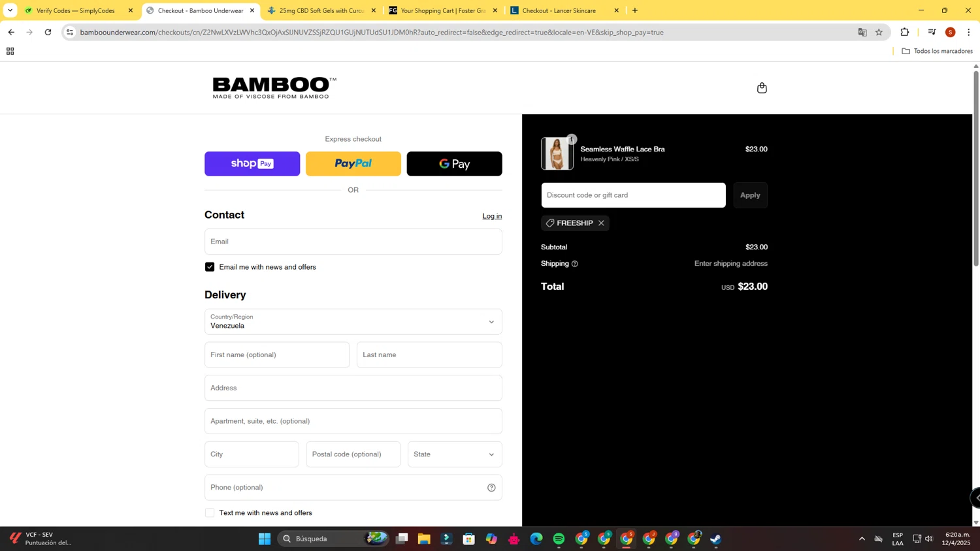This screenshot has width=980, height=551.
Task: Open the shopping bag cart icon
Action: 762,87
